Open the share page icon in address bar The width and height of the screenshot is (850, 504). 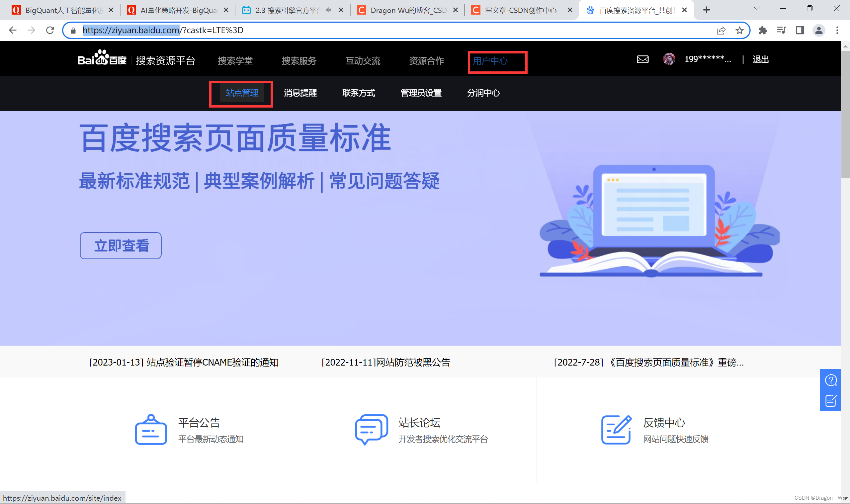click(x=721, y=31)
